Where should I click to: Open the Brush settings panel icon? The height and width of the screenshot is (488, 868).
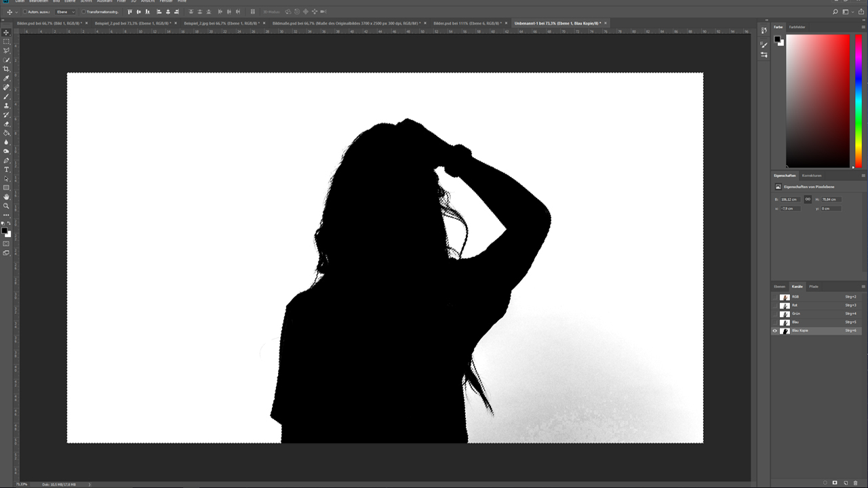point(764,45)
